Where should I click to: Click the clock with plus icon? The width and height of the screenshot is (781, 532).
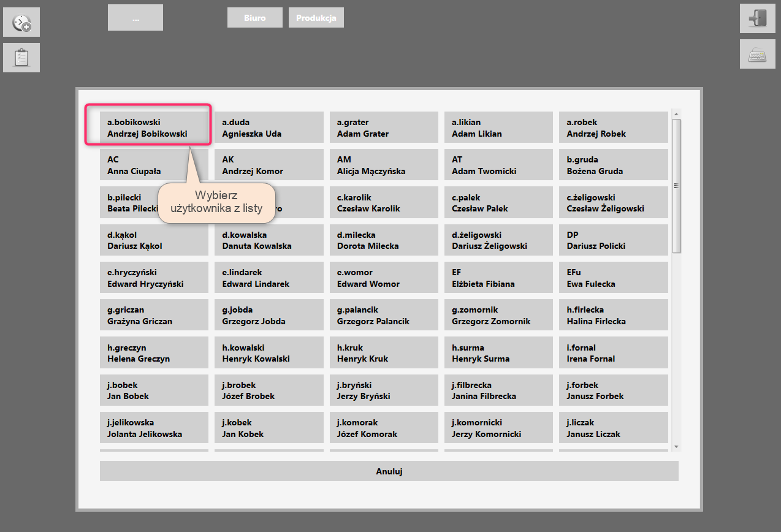21,23
